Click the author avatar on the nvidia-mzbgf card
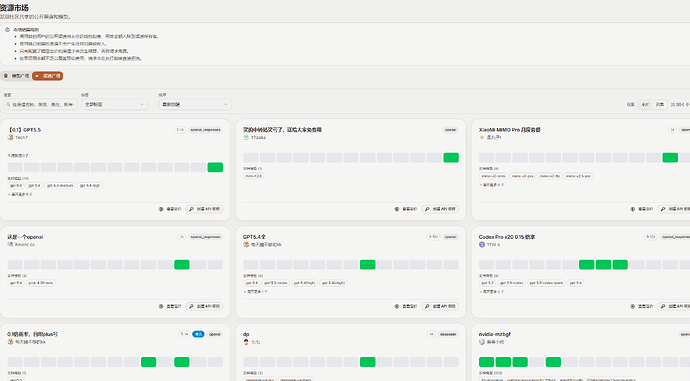690x381 pixels. click(x=482, y=342)
